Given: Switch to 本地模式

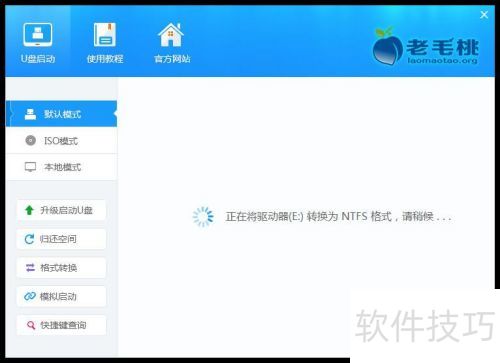Looking at the screenshot, I should point(61,167).
